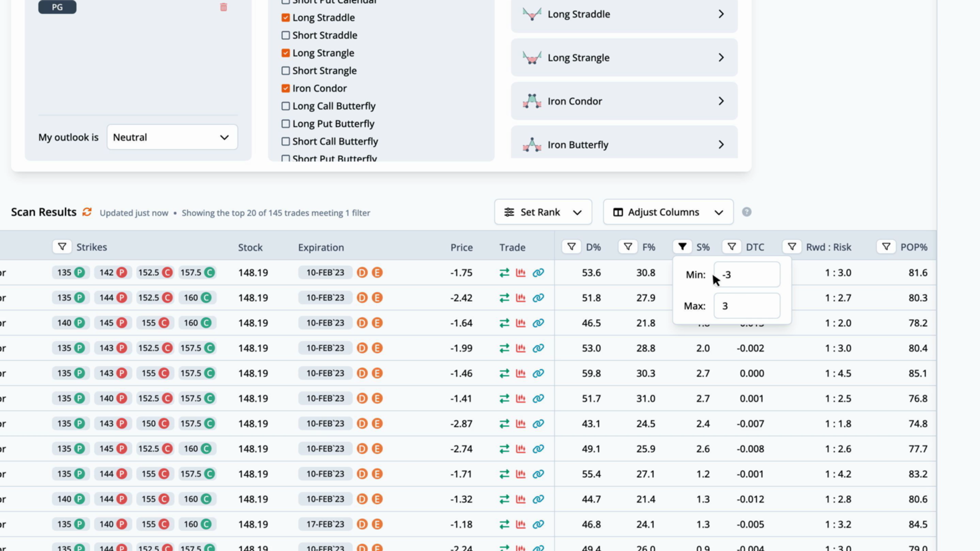Click the link icon in -2.42 price row

[x=538, y=298]
